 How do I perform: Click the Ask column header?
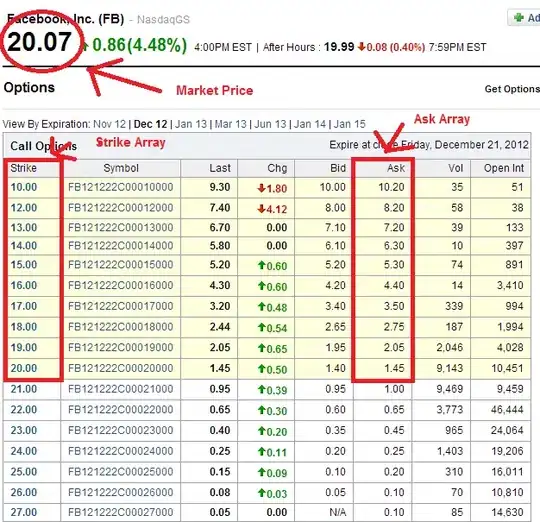click(396, 168)
